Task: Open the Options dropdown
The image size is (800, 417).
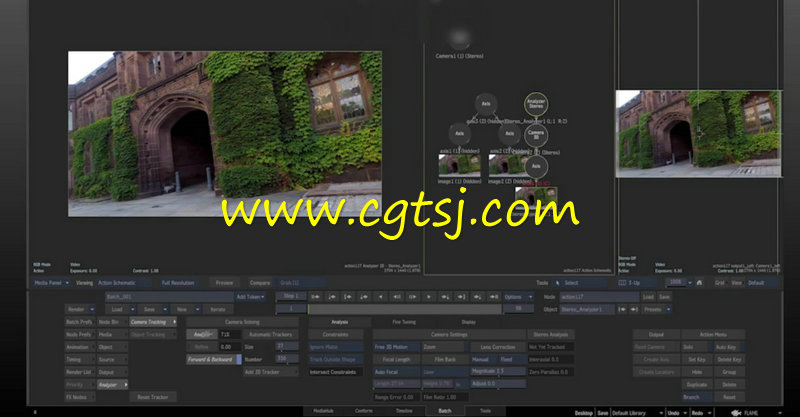Action: 518,297
